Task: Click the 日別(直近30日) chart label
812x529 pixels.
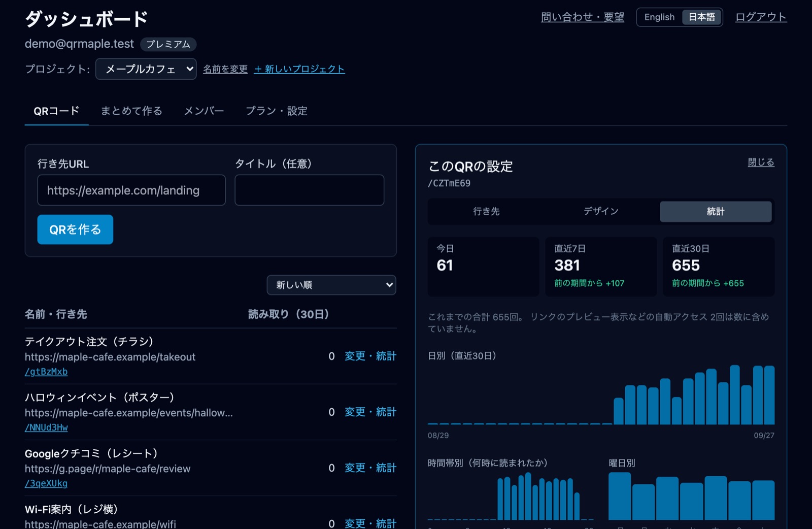Action: (x=462, y=356)
